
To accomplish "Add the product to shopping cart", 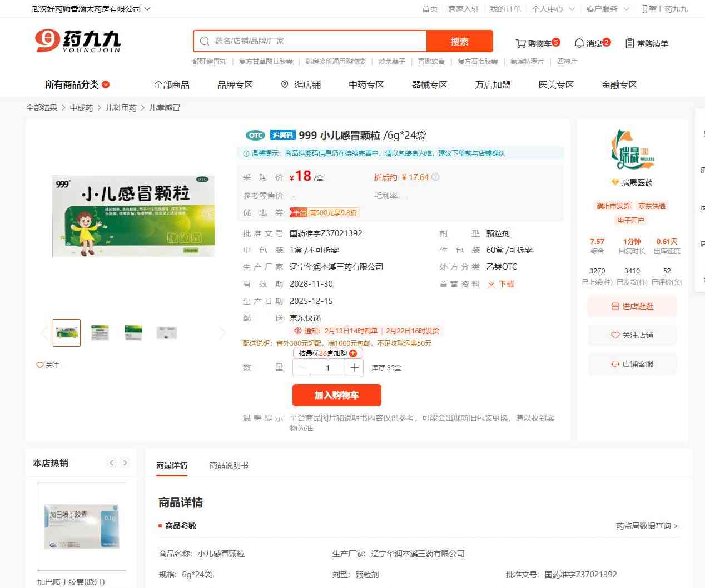I will coord(336,395).
